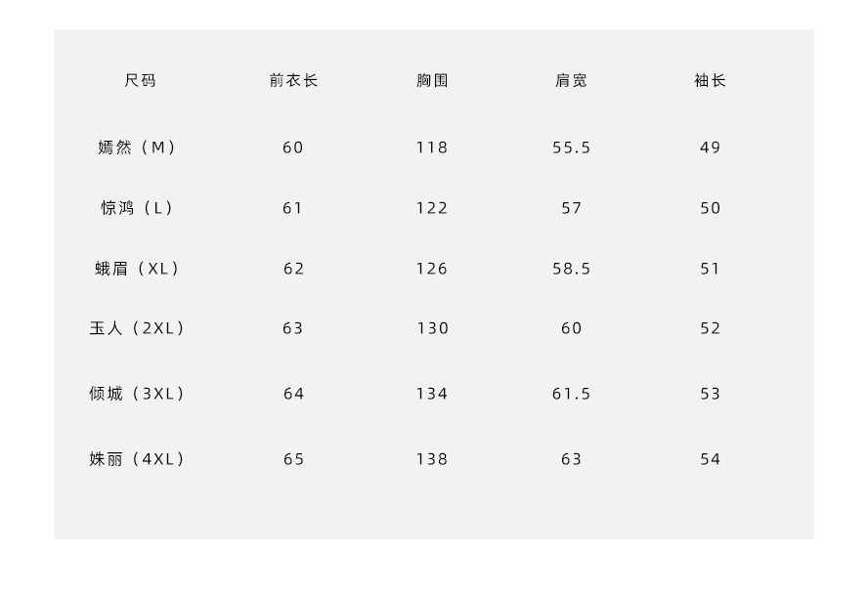
Task: Click the 倾城（3XL）size label
Action: pyautogui.click(x=138, y=394)
